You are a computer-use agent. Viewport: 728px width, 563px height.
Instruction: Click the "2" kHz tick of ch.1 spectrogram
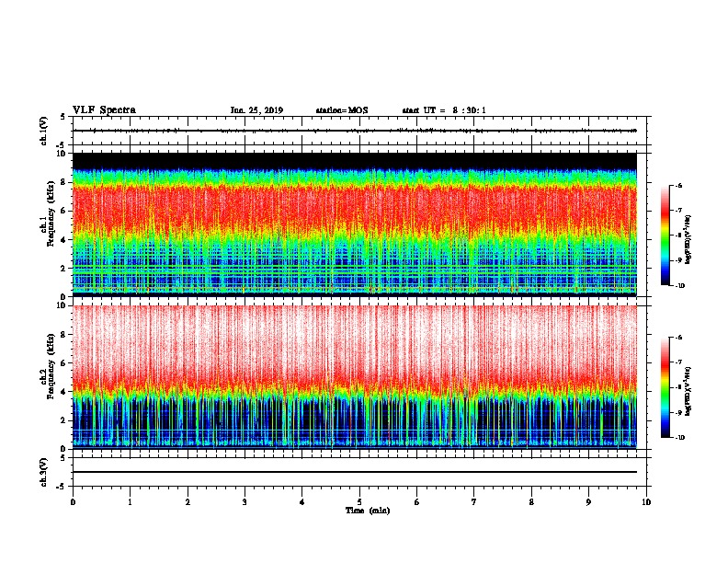tap(63, 268)
